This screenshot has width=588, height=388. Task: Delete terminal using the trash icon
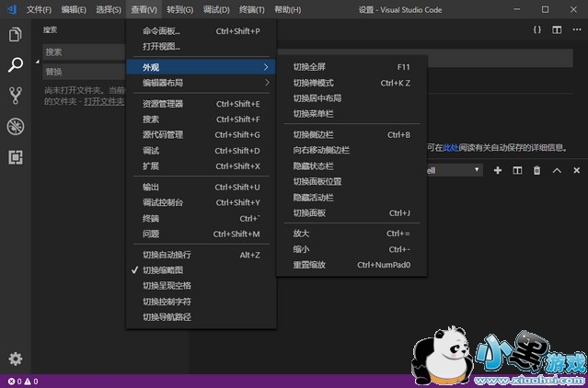[x=536, y=170]
